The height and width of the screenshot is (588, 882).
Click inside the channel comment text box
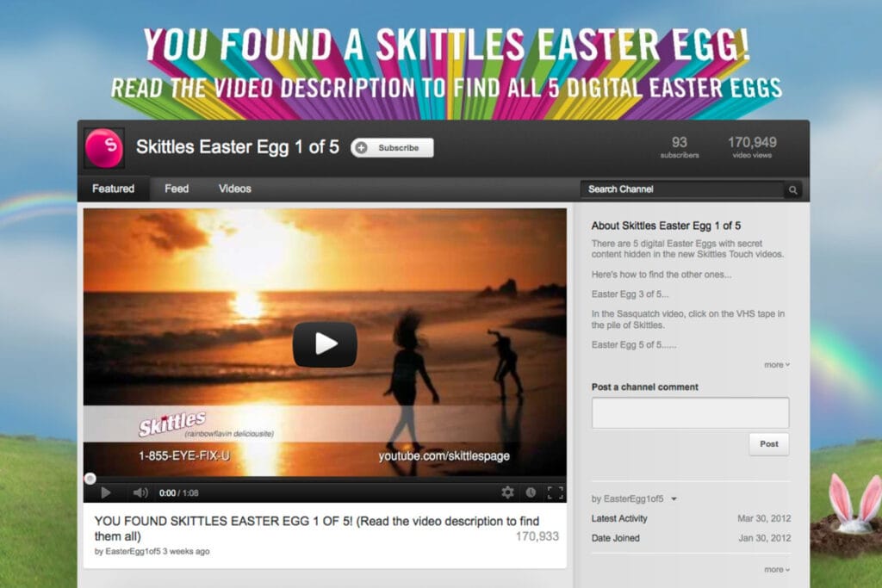click(690, 413)
